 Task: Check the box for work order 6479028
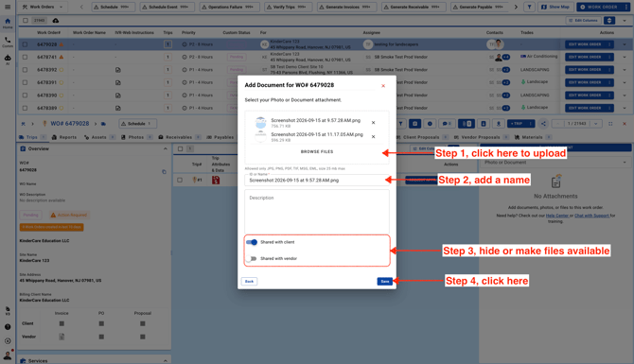click(x=25, y=44)
